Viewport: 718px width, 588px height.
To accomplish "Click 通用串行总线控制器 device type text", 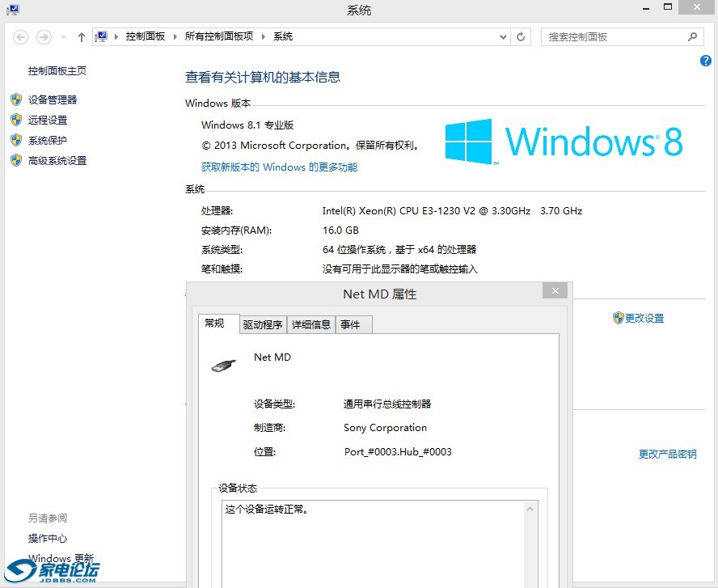I will tap(387, 404).
